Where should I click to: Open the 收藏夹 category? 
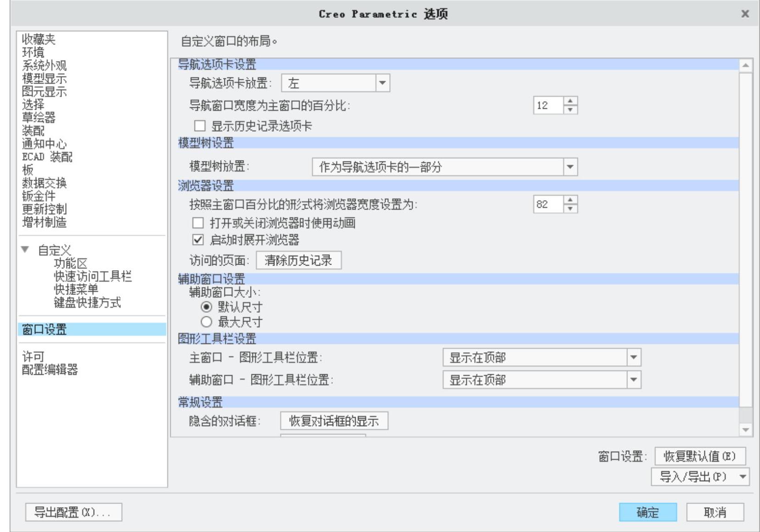click(39, 39)
